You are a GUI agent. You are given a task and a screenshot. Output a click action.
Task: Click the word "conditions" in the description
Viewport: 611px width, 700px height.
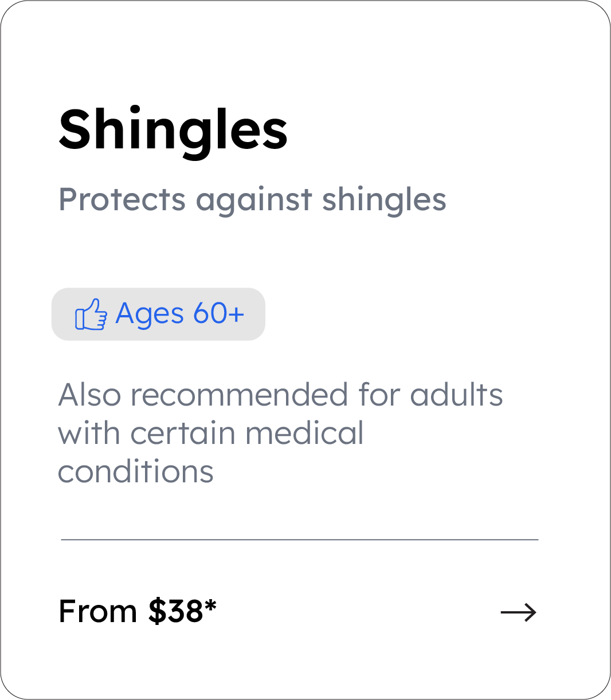click(136, 471)
